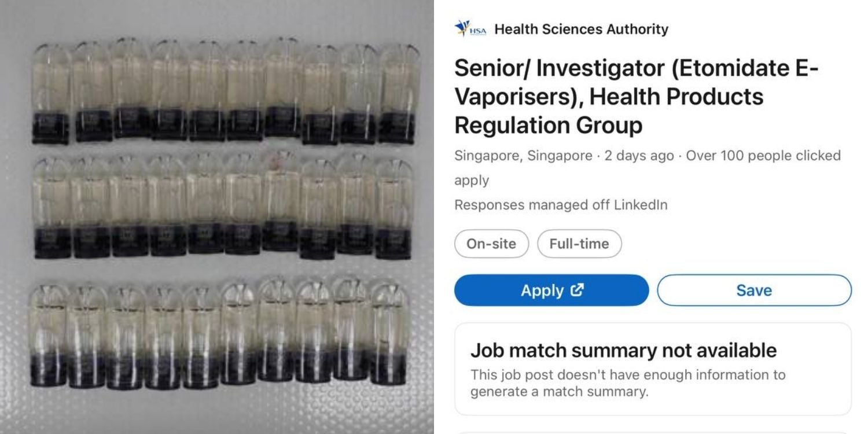Click the Senior/Investigator job title heading

(x=637, y=97)
